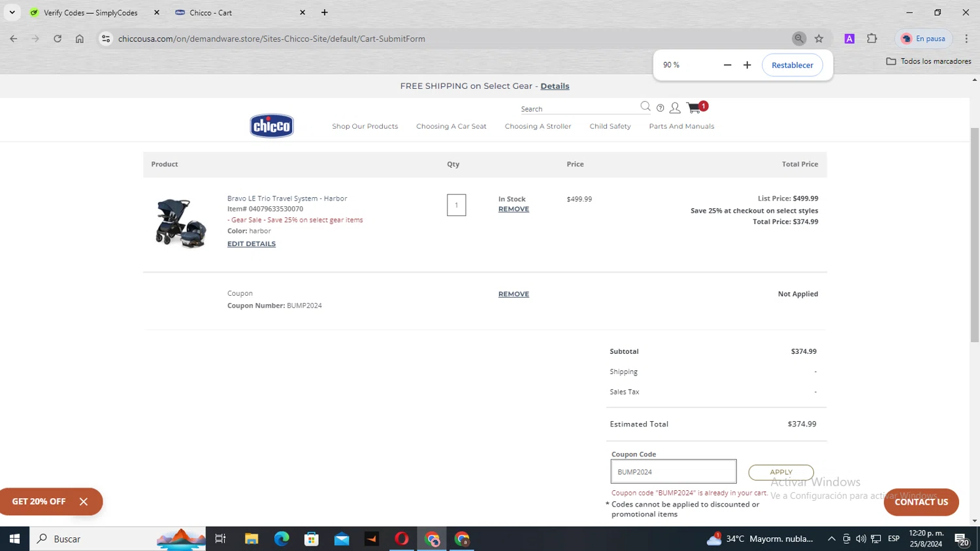Open Choosing A Stroller menu

pyautogui.click(x=538, y=126)
